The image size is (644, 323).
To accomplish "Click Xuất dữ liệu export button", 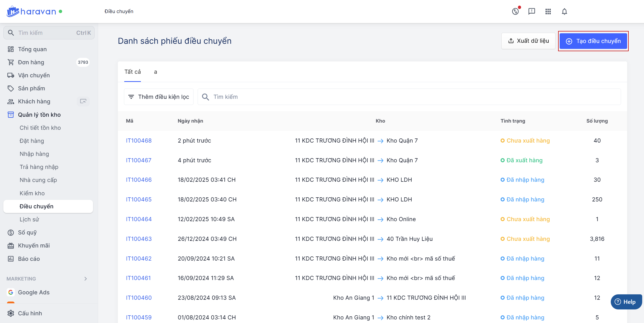I will (528, 41).
